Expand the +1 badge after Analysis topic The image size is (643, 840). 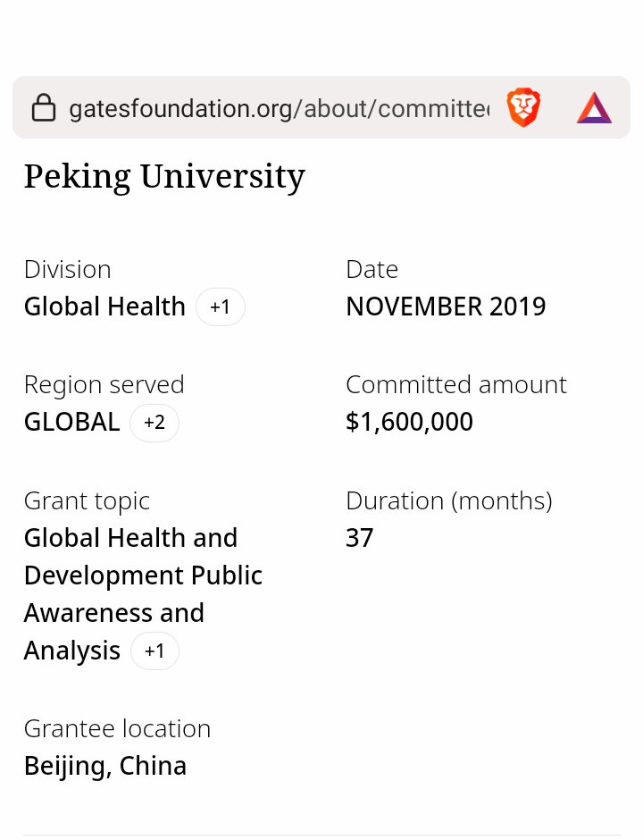(x=154, y=651)
